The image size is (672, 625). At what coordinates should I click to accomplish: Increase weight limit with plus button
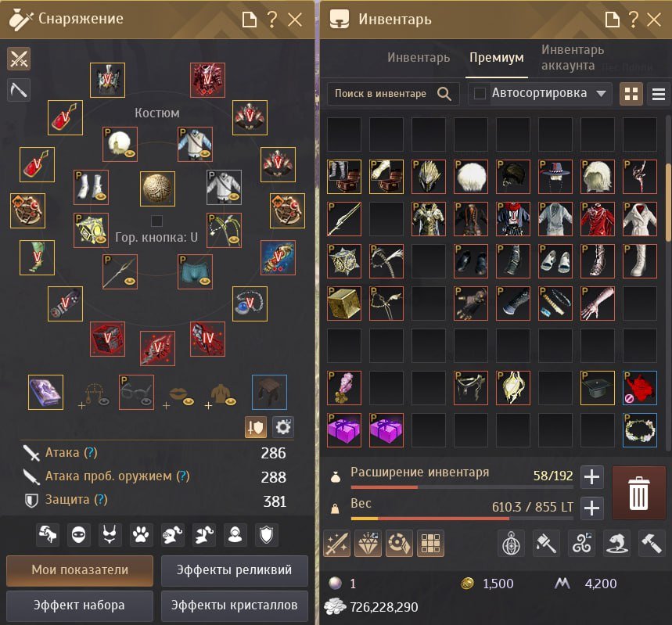click(x=592, y=508)
